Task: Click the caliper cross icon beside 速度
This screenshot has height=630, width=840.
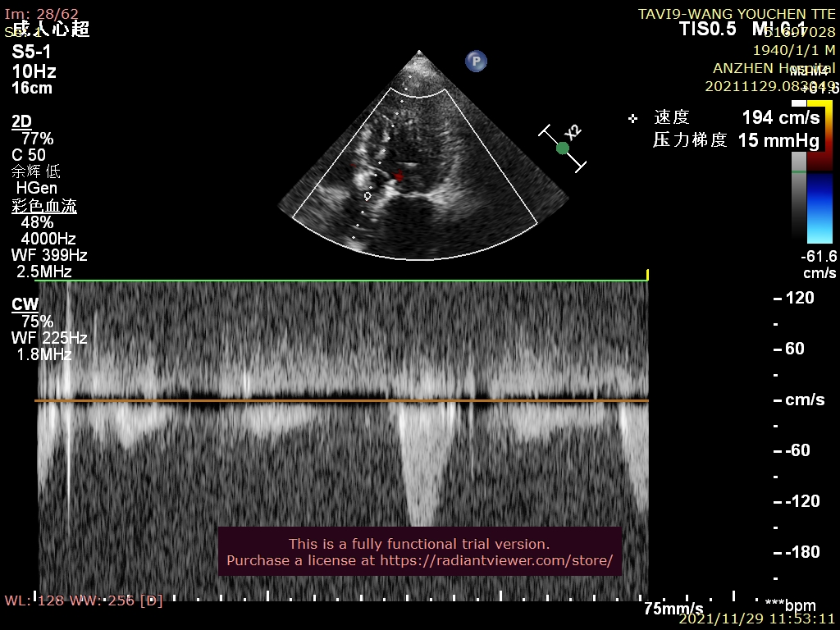Action: 632,118
